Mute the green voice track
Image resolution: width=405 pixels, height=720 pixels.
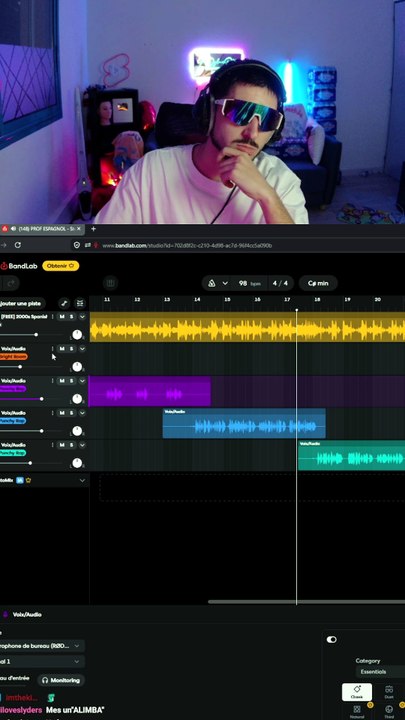coord(62,445)
